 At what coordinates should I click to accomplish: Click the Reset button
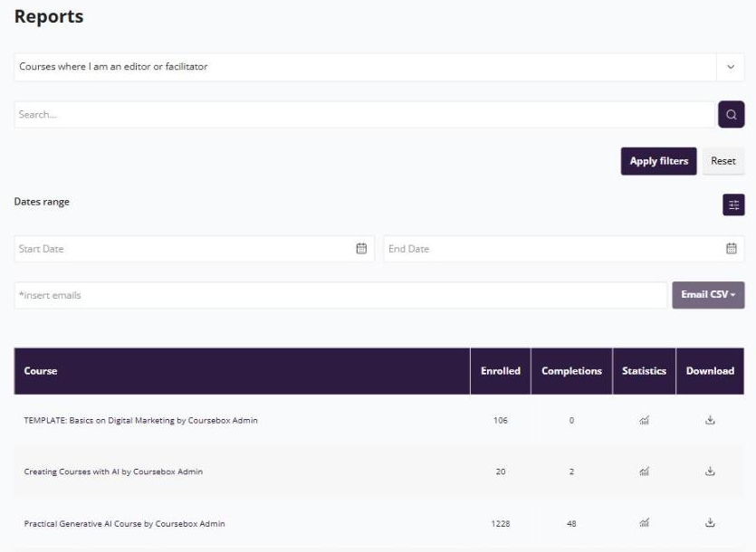click(723, 161)
